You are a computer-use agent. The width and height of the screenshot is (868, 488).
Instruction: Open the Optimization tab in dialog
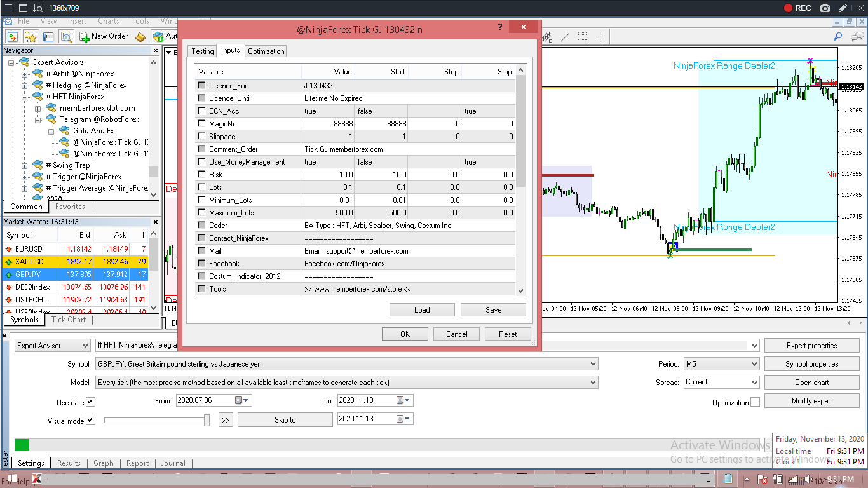[x=266, y=51]
